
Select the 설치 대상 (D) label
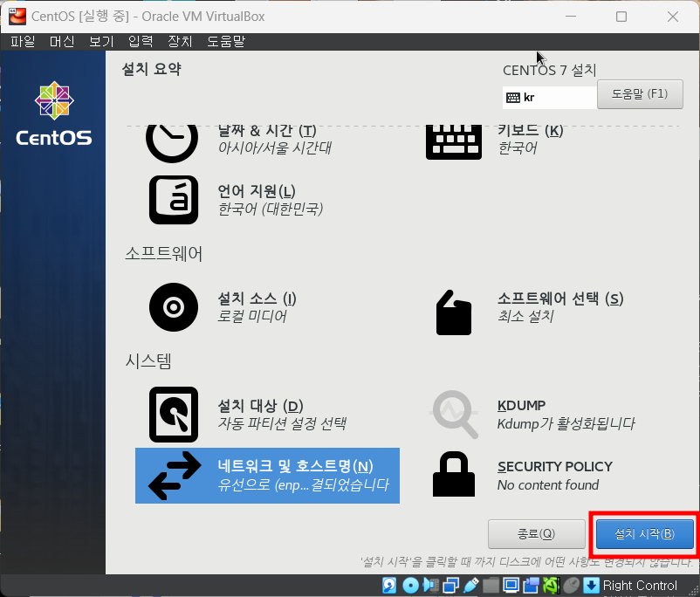point(260,406)
